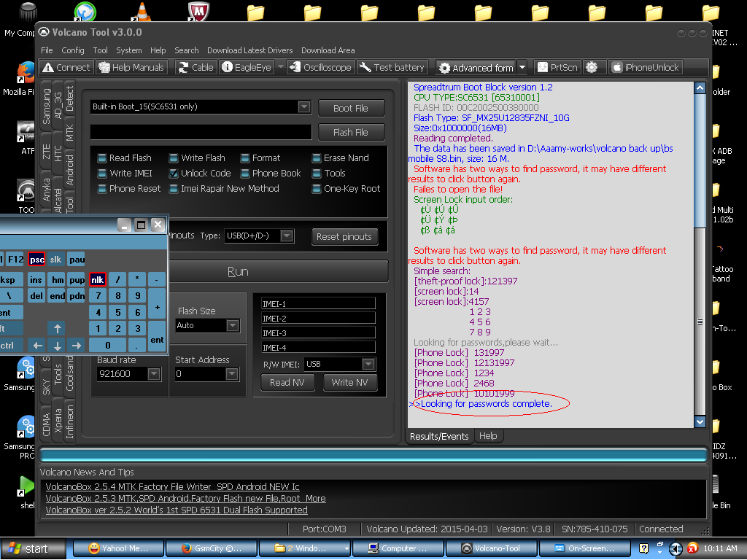747x560 pixels.
Task: Open the Config menu
Action: (73, 50)
